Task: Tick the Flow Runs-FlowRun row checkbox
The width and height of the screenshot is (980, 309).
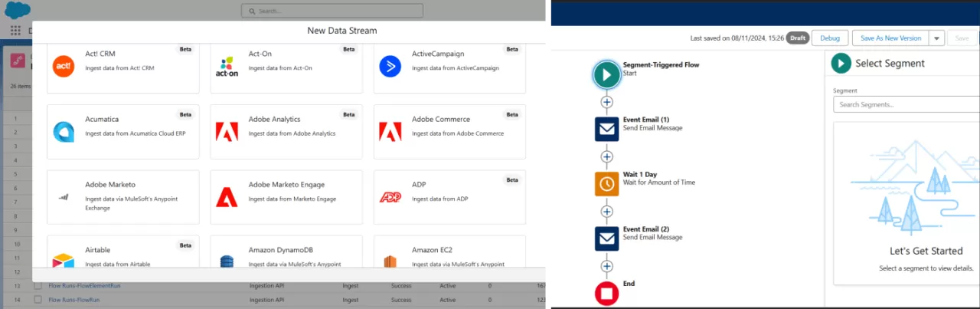Action: tap(37, 300)
